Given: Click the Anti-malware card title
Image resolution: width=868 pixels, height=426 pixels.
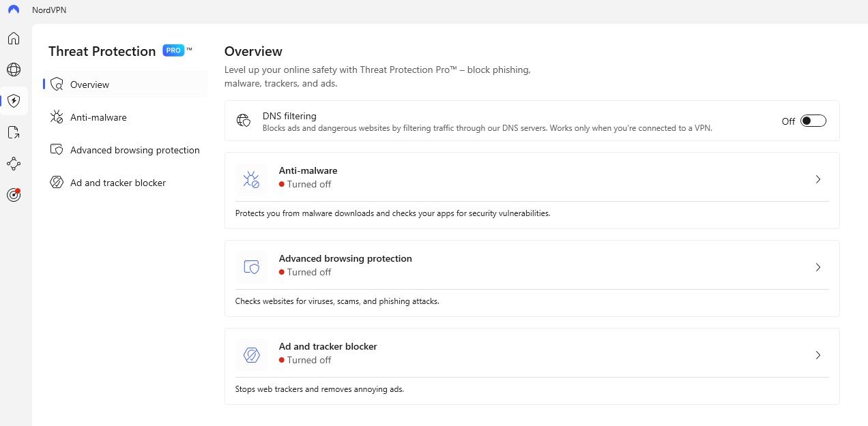Looking at the screenshot, I should click(x=308, y=170).
